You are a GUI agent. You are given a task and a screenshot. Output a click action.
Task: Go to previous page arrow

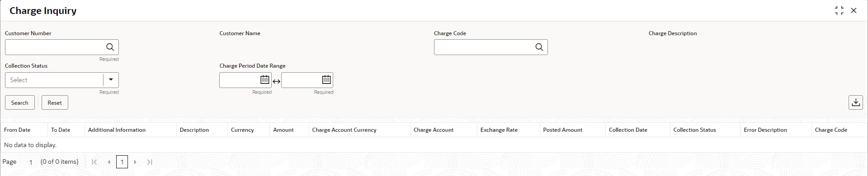(x=109, y=162)
